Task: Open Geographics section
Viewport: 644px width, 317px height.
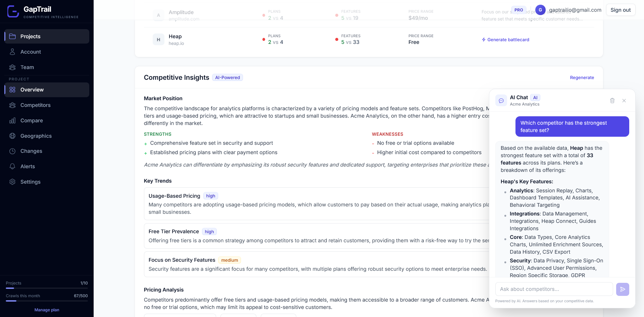Action: 47,136
